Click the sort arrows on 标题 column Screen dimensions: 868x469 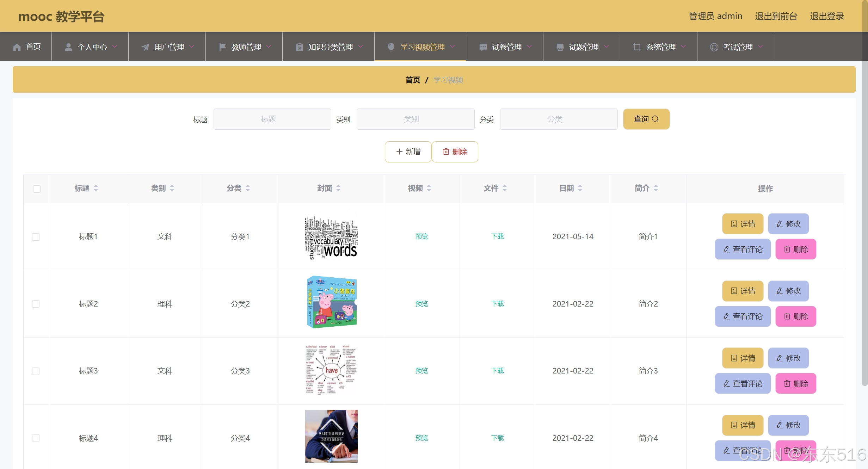(x=96, y=189)
